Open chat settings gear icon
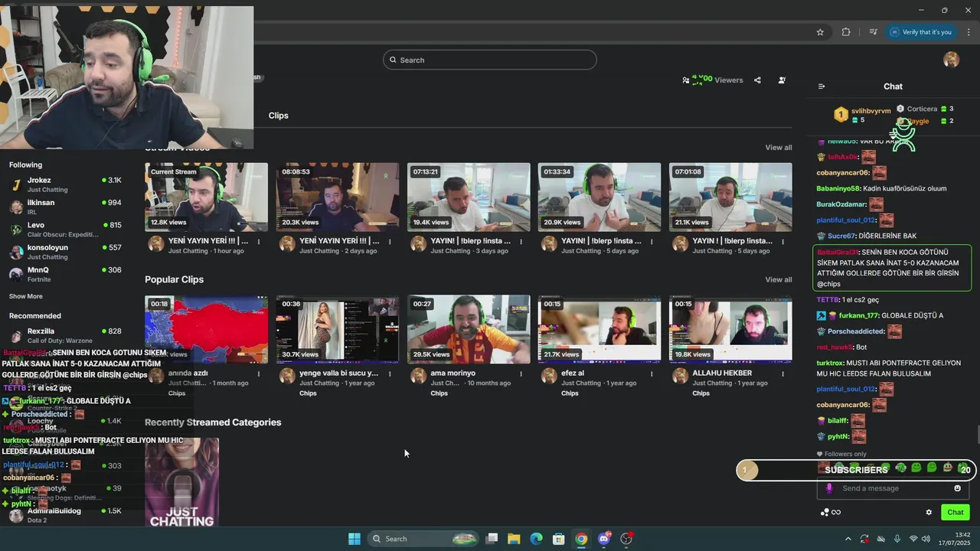This screenshot has height=551, width=980. point(929,513)
